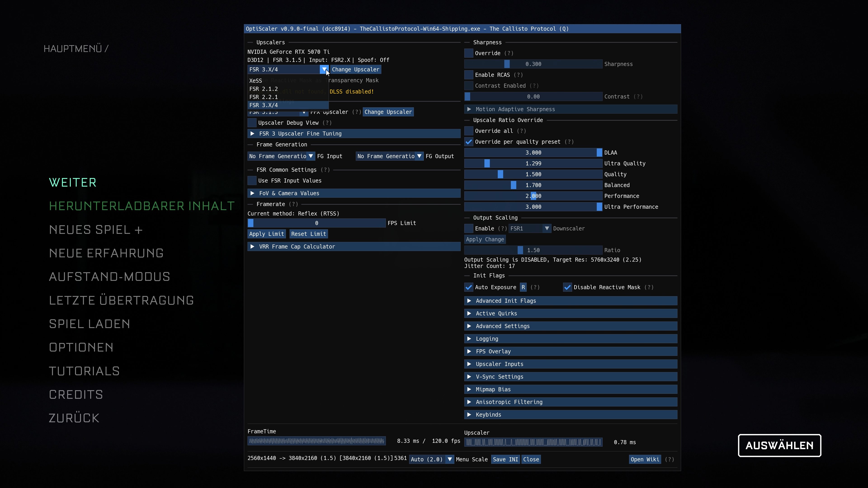The image size is (868, 488).
Task: Click the (?) help icon next to Open Wiki
Action: click(670, 459)
